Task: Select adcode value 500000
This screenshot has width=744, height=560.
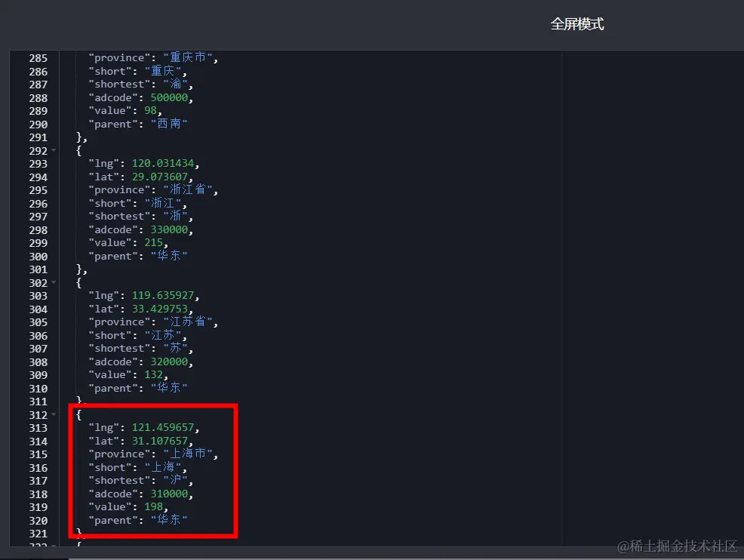Action: [169, 97]
